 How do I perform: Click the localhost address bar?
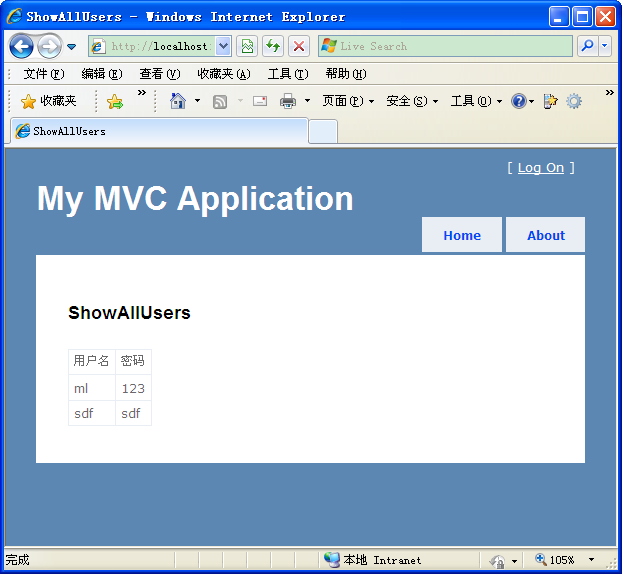(152, 46)
